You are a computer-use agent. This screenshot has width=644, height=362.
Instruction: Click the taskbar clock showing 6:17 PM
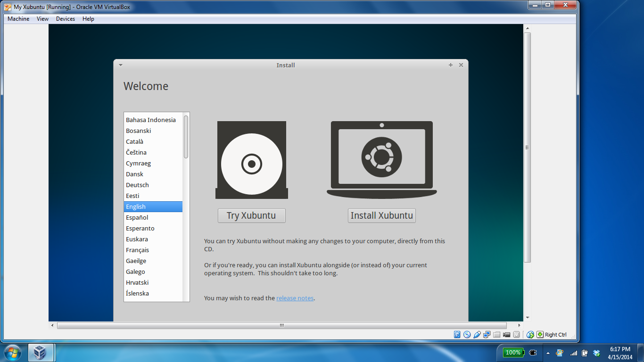pyautogui.click(x=620, y=353)
